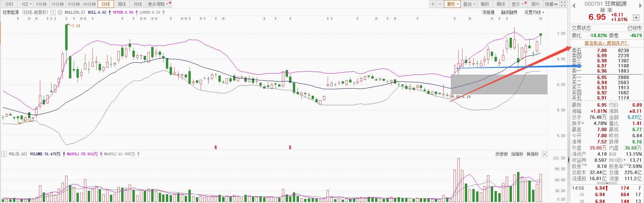Open VOL indicator help question mark

click(4, 154)
